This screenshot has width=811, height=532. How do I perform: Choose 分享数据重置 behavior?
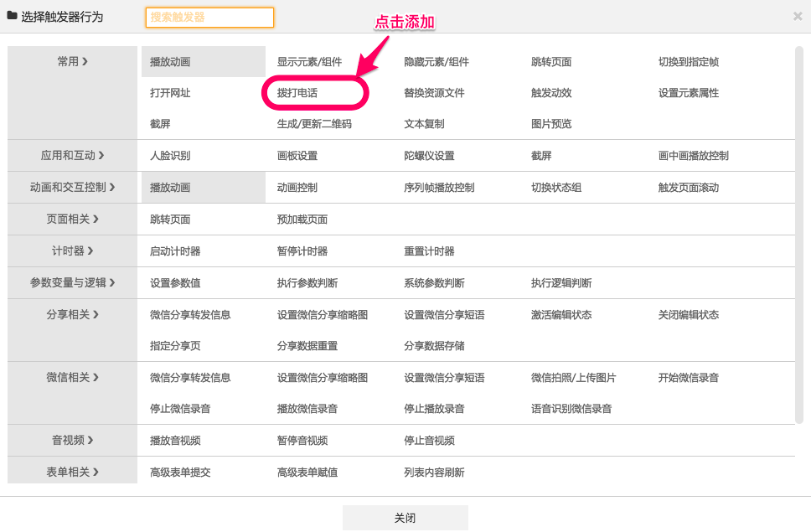pyautogui.click(x=307, y=346)
